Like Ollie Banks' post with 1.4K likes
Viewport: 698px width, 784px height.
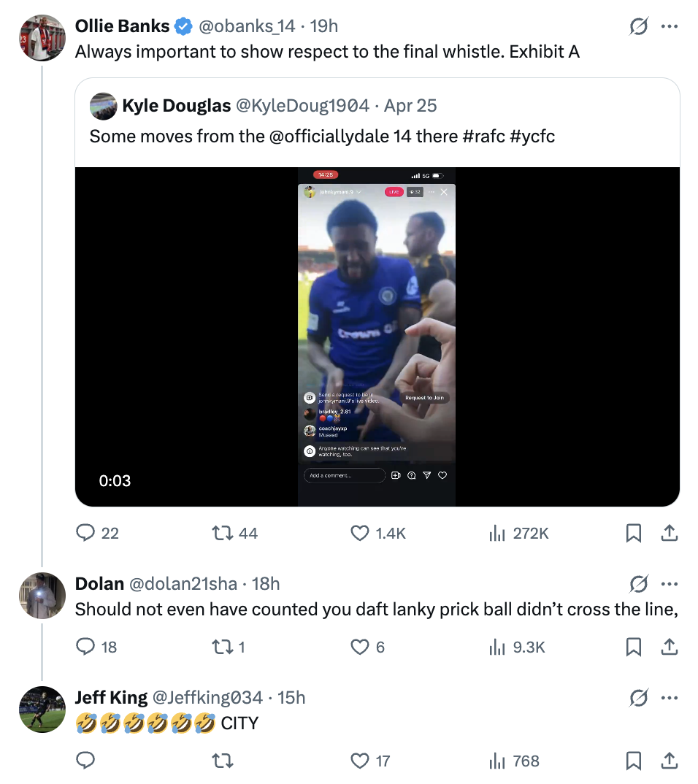coord(360,534)
